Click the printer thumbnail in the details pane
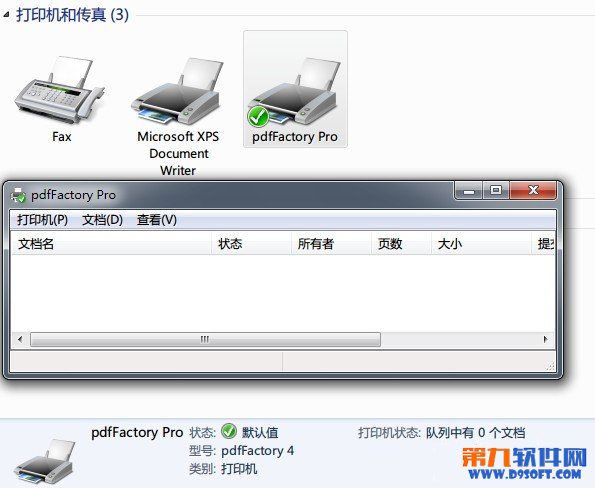The width and height of the screenshot is (595, 488). click(x=45, y=461)
